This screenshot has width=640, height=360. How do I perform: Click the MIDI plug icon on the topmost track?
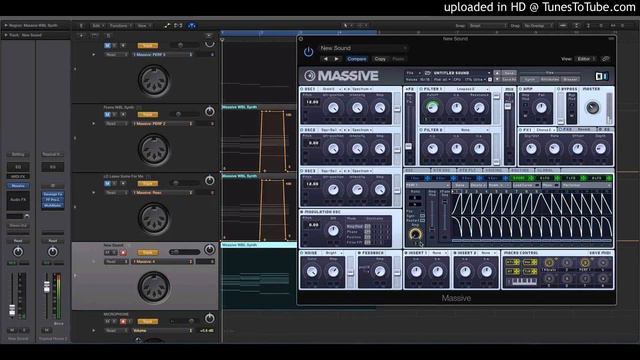[154, 80]
